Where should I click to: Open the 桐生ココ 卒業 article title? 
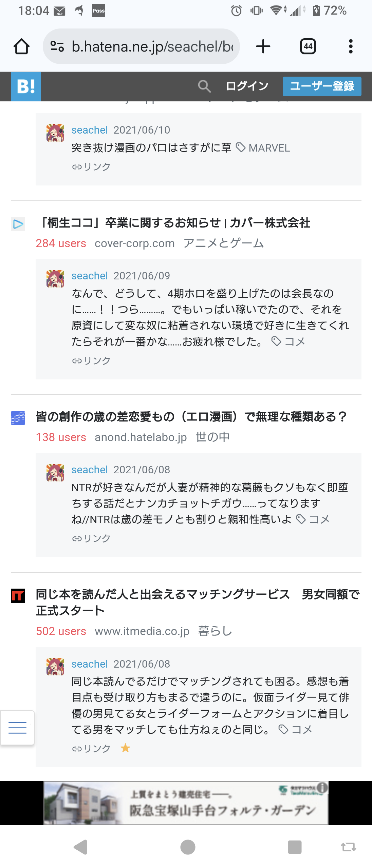click(x=173, y=223)
